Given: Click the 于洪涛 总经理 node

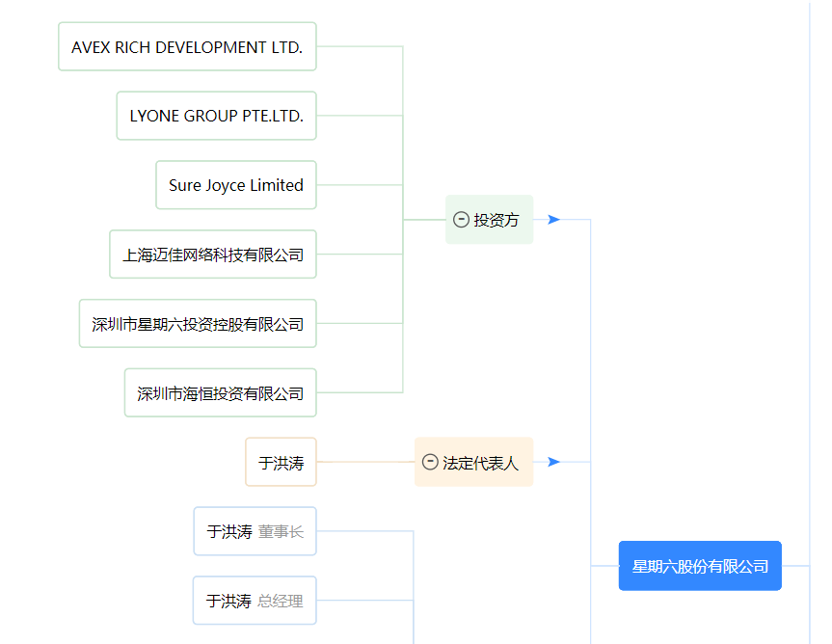Looking at the screenshot, I should tap(255, 601).
